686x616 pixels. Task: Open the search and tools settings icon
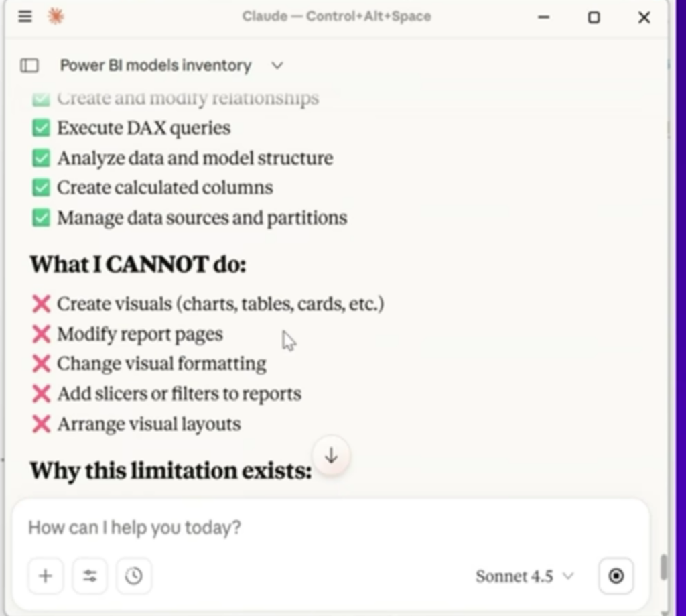(90, 576)
